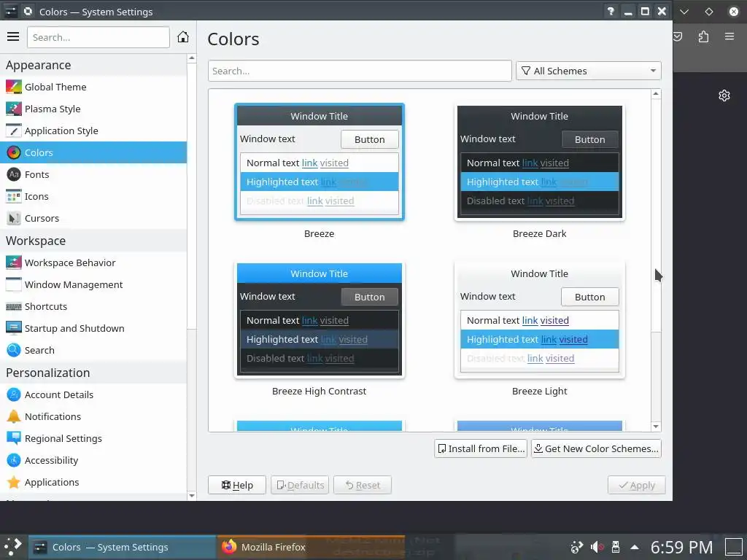Open Cursors settings

click(x=93, y=218)
